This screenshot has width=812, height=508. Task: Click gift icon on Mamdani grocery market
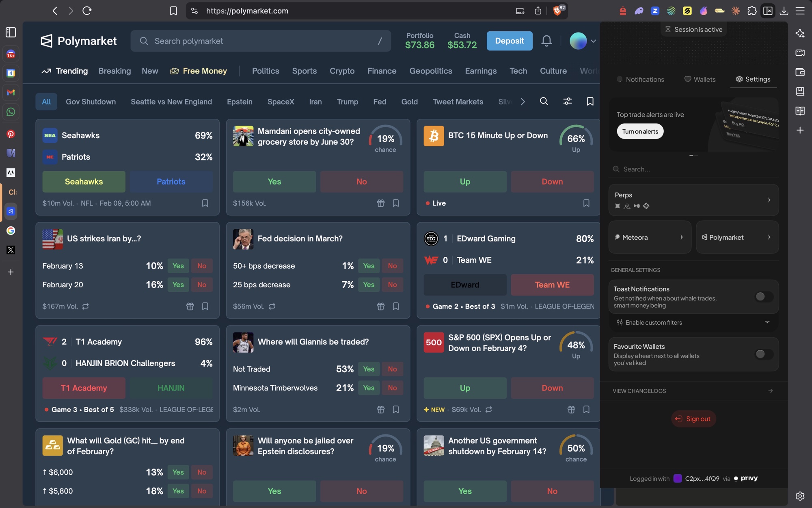(380, 203)
